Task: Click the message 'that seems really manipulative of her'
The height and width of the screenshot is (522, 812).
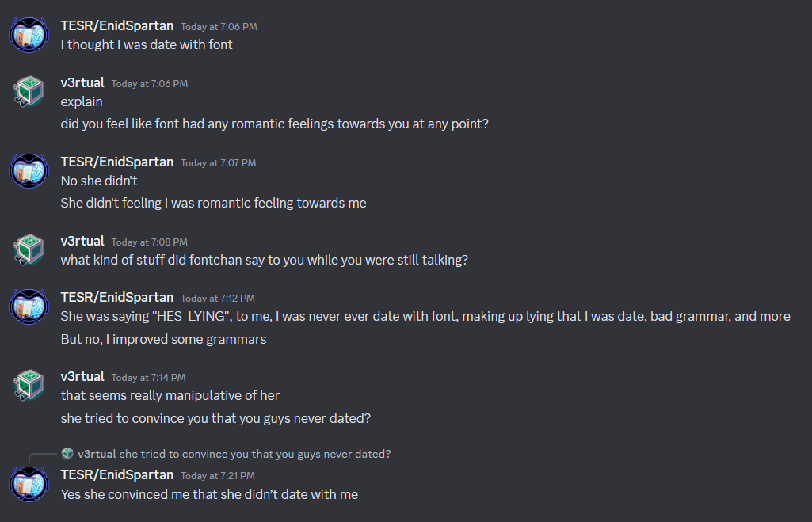Action: tap(170, 396)
